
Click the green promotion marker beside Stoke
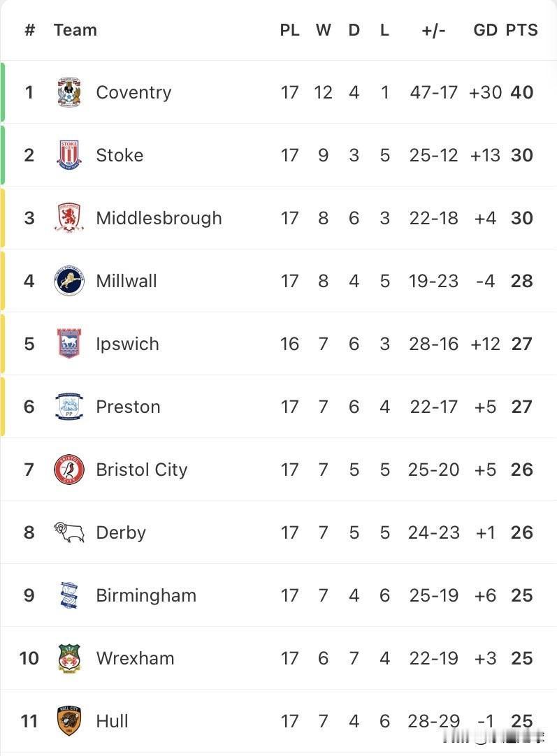(3, 155)
